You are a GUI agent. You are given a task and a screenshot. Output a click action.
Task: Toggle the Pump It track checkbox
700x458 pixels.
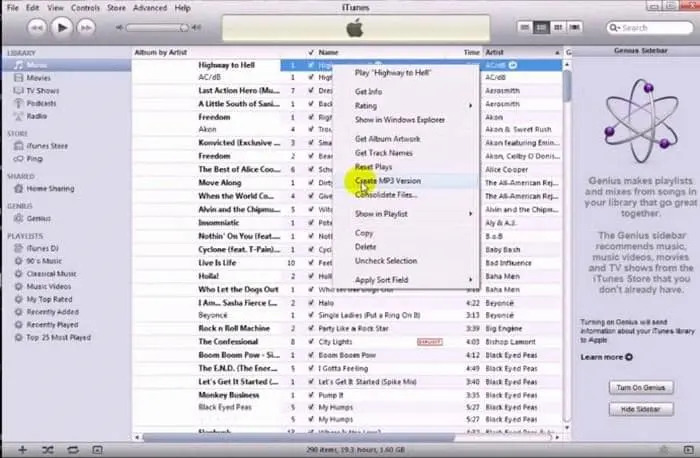pos(312,394)
